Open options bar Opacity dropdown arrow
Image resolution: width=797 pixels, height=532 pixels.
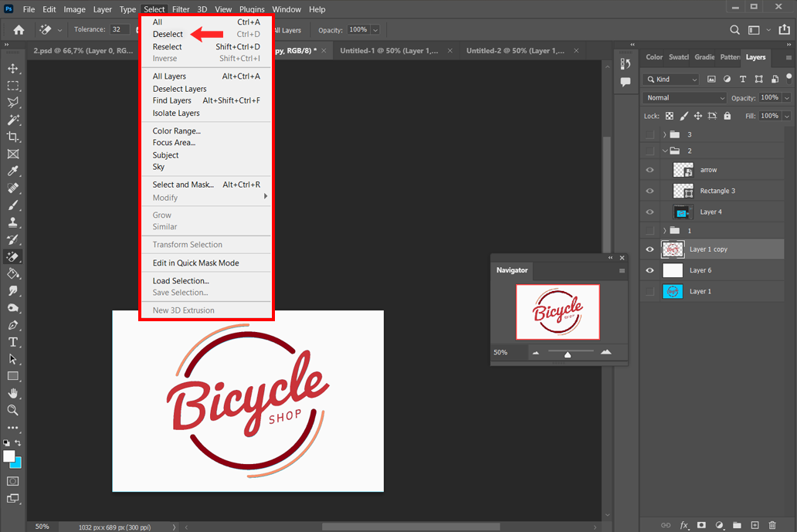375,30
